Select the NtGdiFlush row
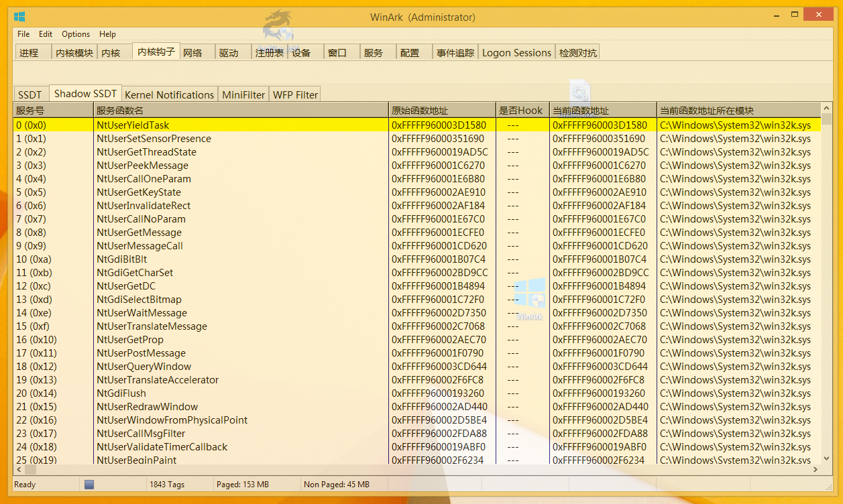 coord(417,393)
